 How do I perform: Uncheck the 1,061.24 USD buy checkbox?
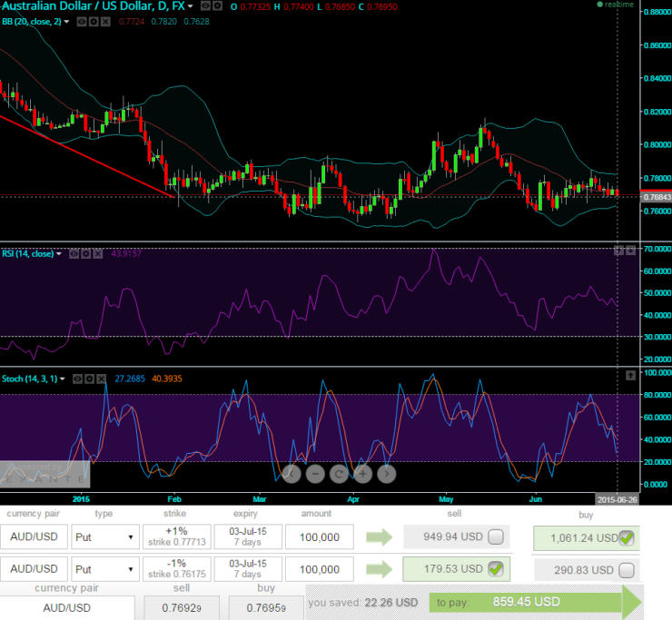tap(627, 538)
